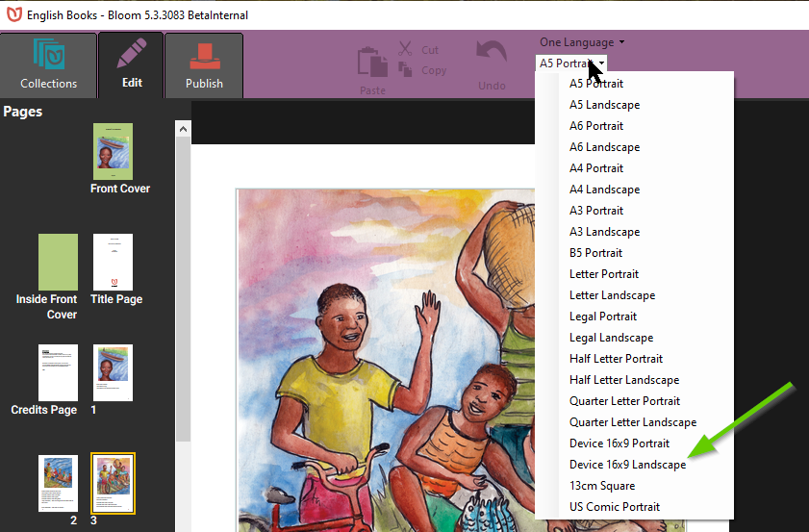Open the Credits Page thumbnail

point(58,372)
